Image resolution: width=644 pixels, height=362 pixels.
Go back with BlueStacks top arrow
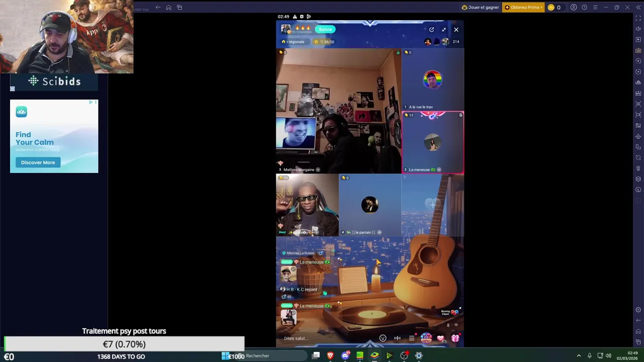click(x=158, y=8)
